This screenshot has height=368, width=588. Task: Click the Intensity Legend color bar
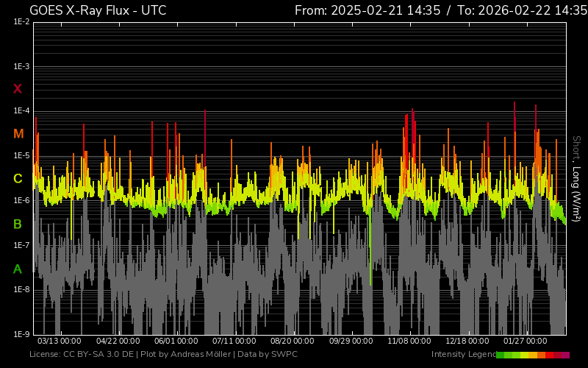click(532, 355)
